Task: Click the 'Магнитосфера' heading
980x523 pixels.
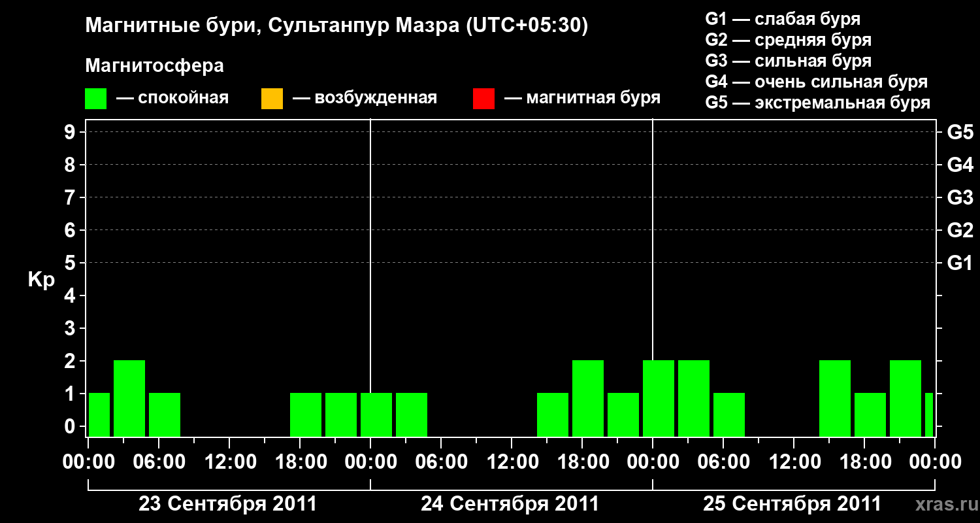Action: pyautogui.click(x=154, y=66)
